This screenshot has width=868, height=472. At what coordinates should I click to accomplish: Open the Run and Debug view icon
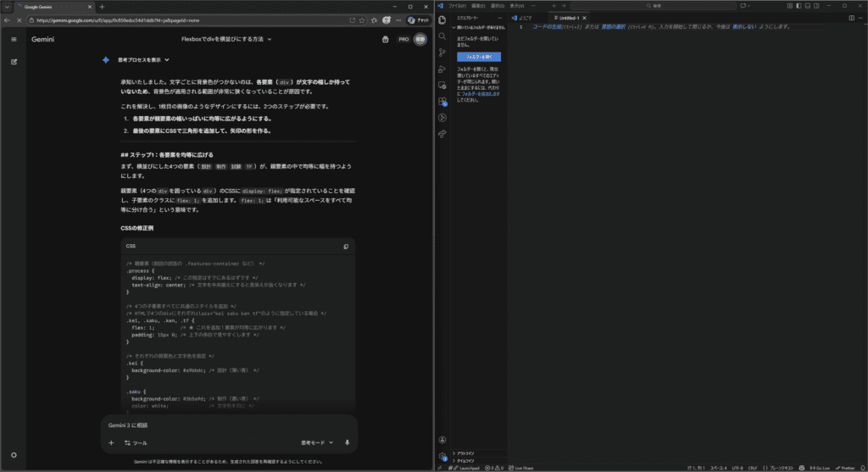coord(442,69)
